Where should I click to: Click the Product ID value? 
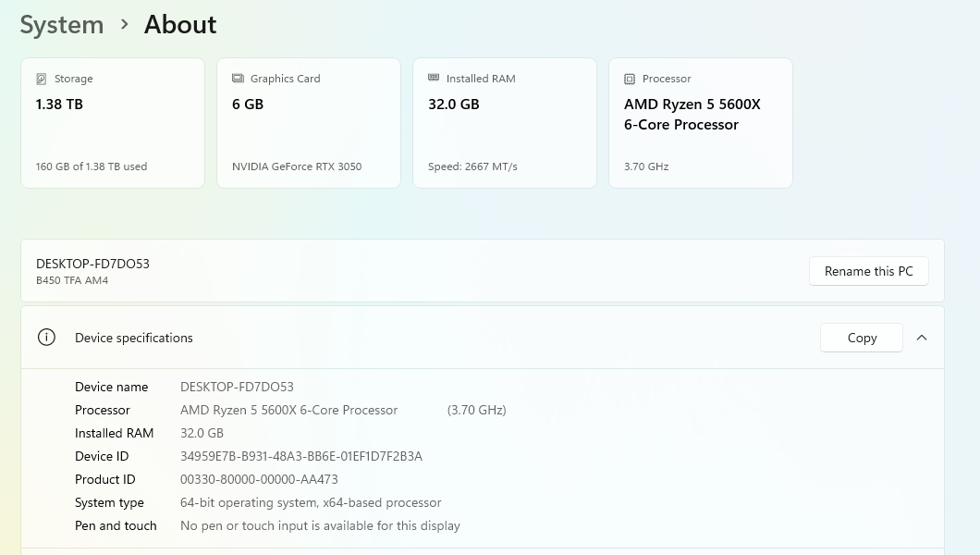click(x=259, y=479)
